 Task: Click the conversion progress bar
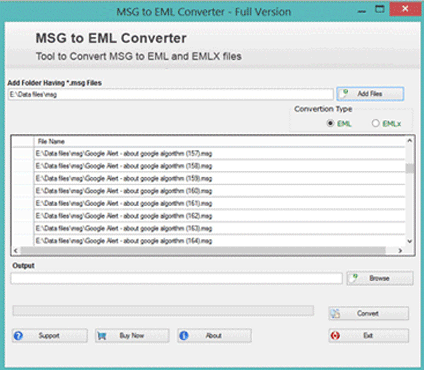163,311
